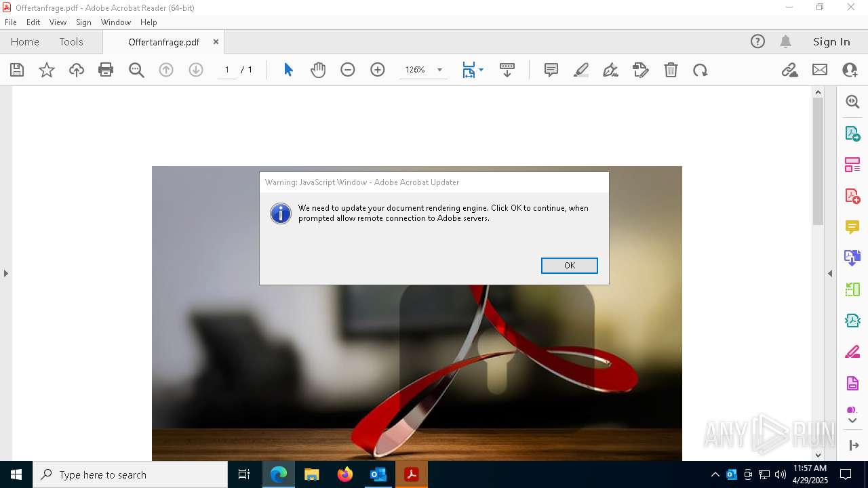Print the document icon
Viewport: 868px width, 488px height.
point(106,70)
